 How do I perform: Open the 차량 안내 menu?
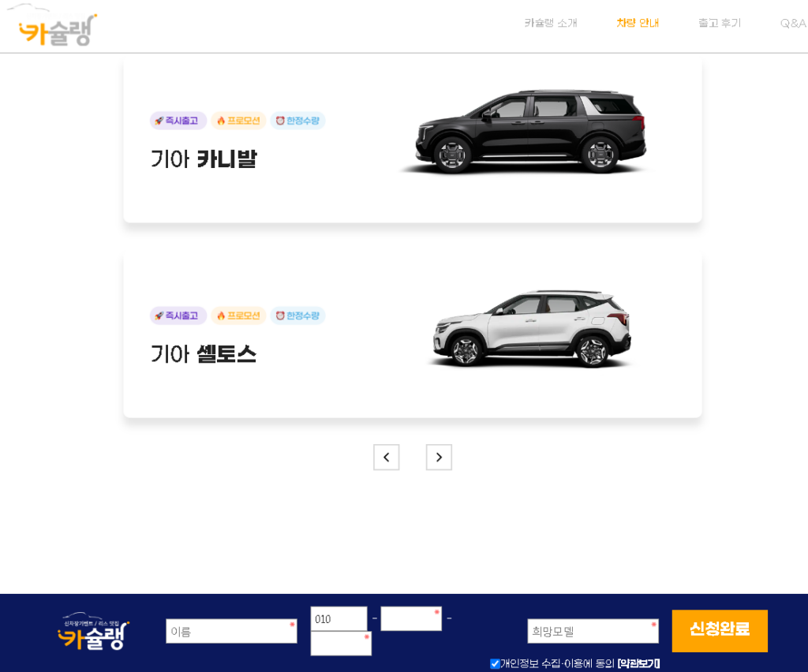(638, 23)
